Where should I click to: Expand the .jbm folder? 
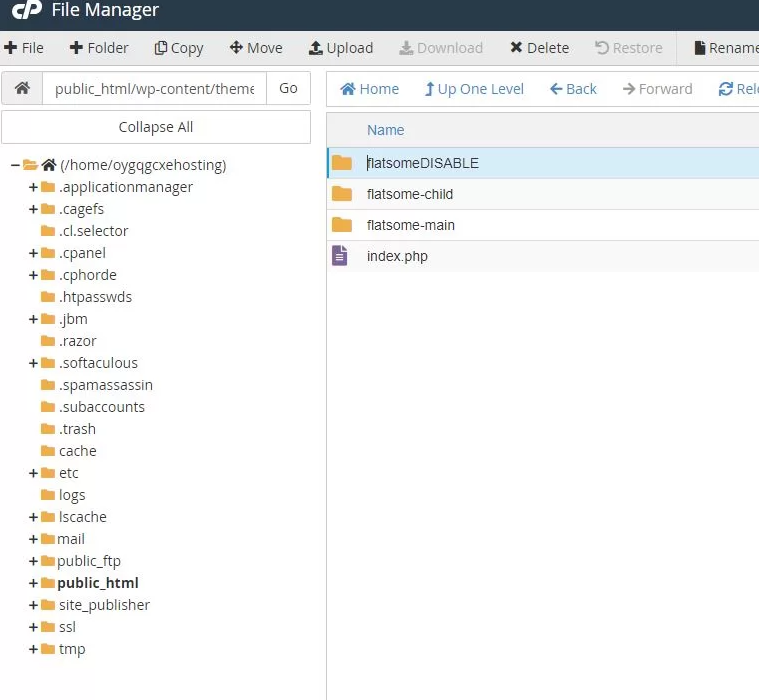coord(33,319)
